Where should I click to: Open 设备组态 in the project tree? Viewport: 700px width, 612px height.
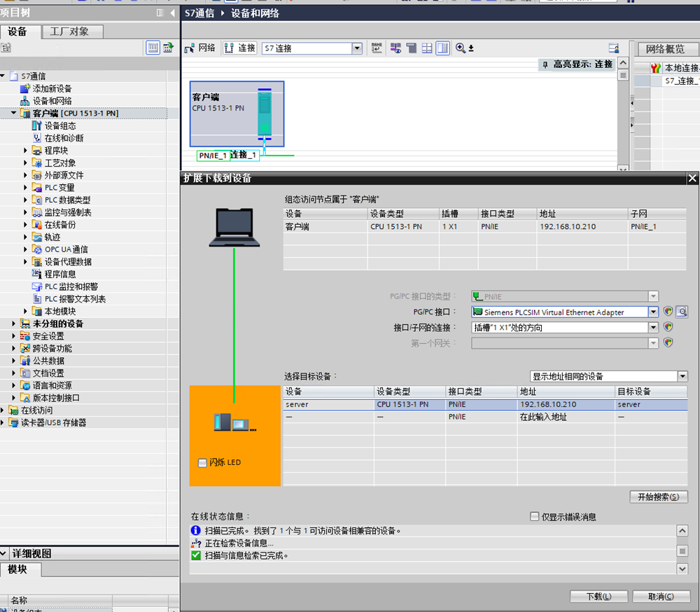coord(59,126)
